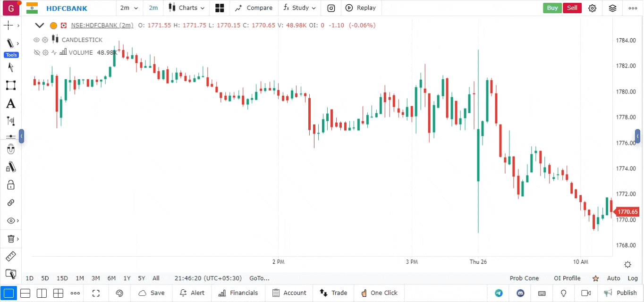The height and width of the screenshot is (302, 644).
Task: Open the ruler measure tool
Action: click(10, 256)
